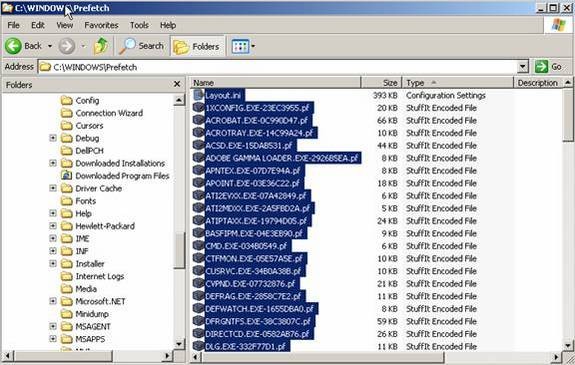Click file list horizontal scroll-right arrow
575x365 pixels.
click(x=557, y=357)
